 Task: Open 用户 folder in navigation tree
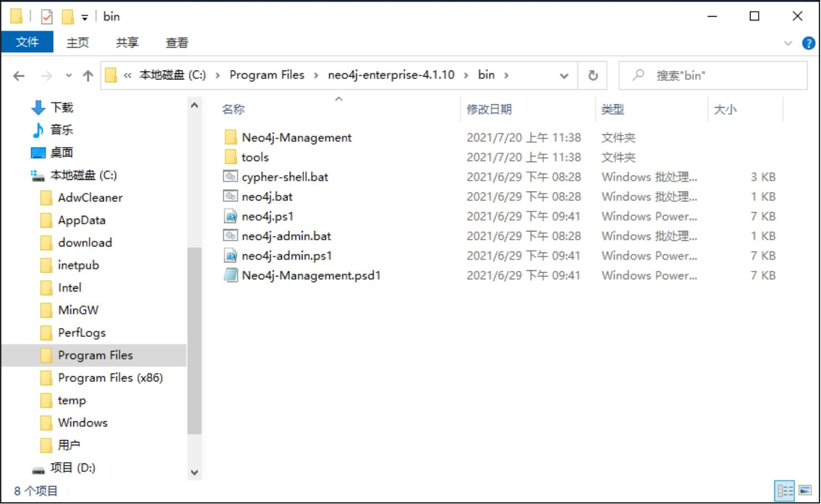(x=69, y=445)
